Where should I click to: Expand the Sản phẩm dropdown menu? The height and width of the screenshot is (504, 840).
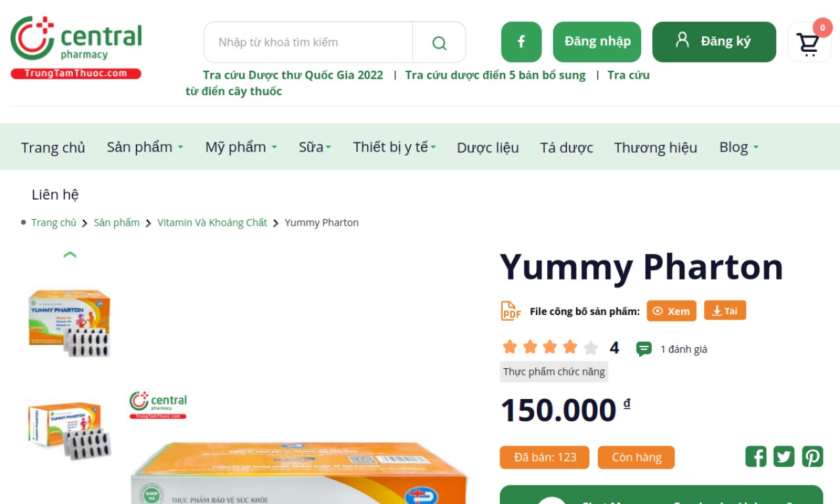(x=145, y=147)
